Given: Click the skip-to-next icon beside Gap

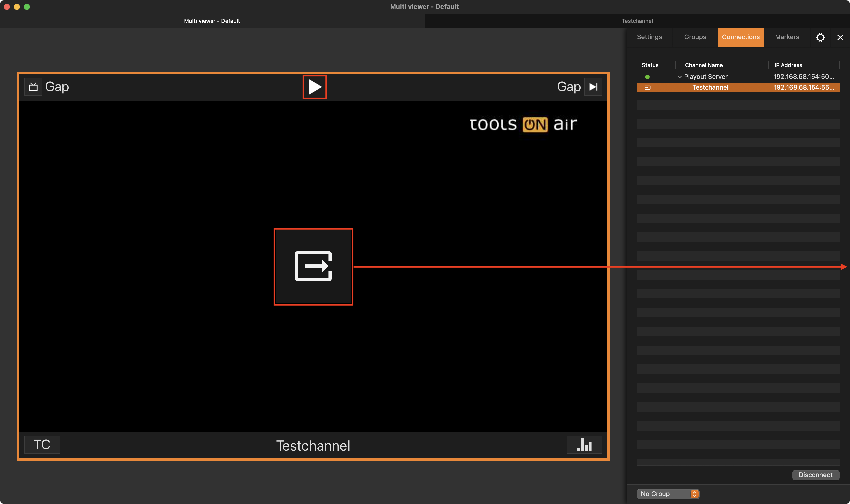Looking at the screenshot, I should tap(593, 87).
